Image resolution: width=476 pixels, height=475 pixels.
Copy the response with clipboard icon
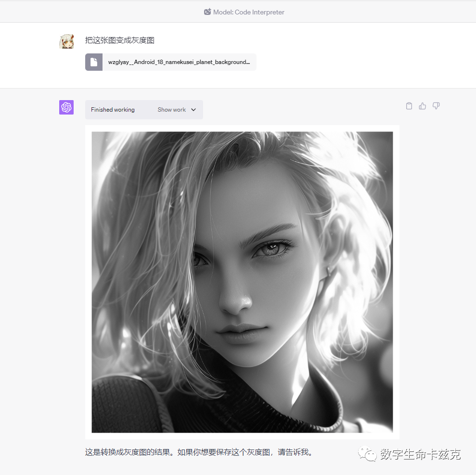[x=409, y=106]
